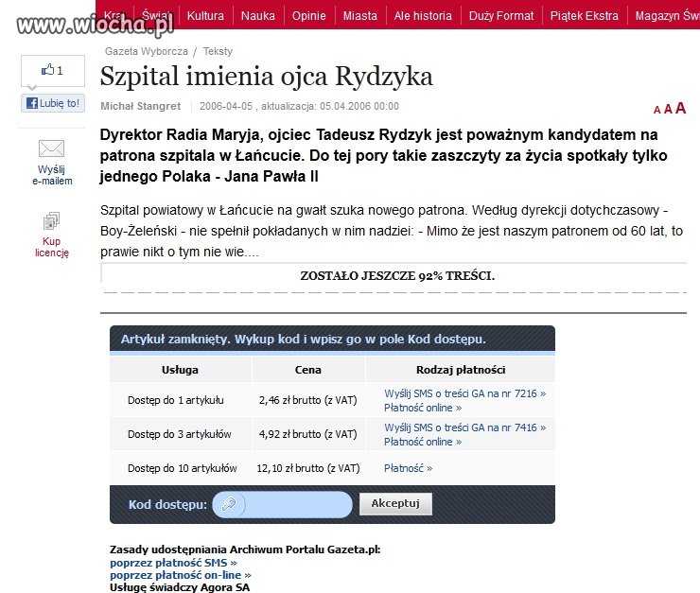Image resolution: width=700 pixels, height=593 pixels.
Task: Open the Miasta section tab
Action: pyautogui.click(x=359, y=16)
